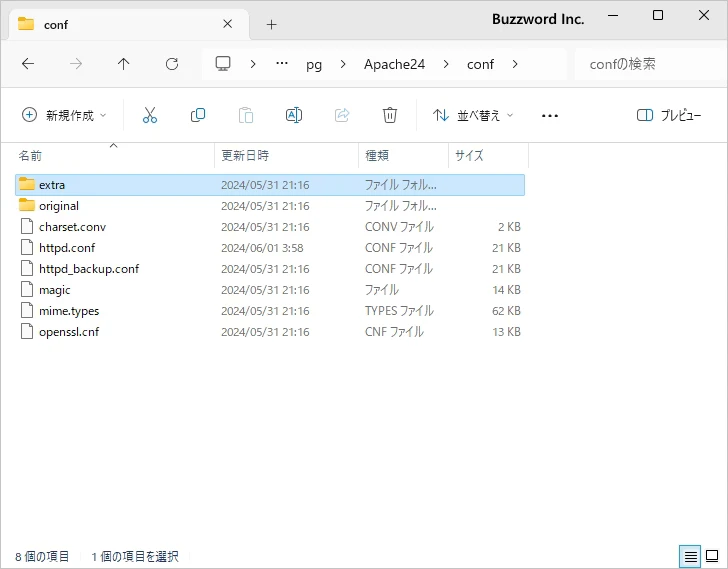The width and height of the screenshot is (728, 569).
Task: Refresh the current folder view
Action: (172, 64)
